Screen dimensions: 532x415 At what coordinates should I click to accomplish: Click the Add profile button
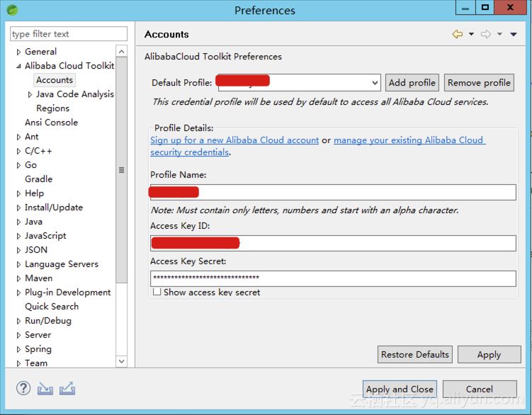pos(412,83)
